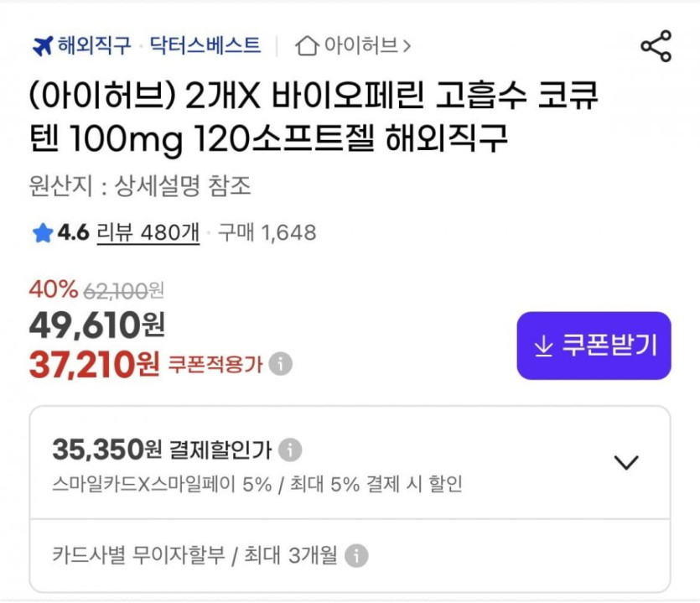700x603 pixels.
Task: Expand the 결제할인가 details chevron
Action: 625,462
